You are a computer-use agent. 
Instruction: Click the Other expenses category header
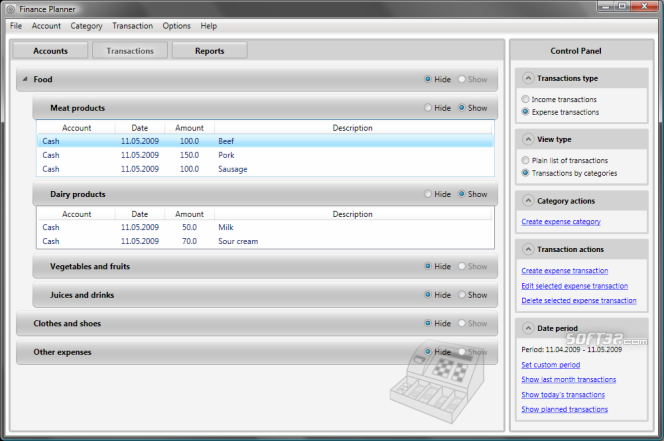[257, 352]
